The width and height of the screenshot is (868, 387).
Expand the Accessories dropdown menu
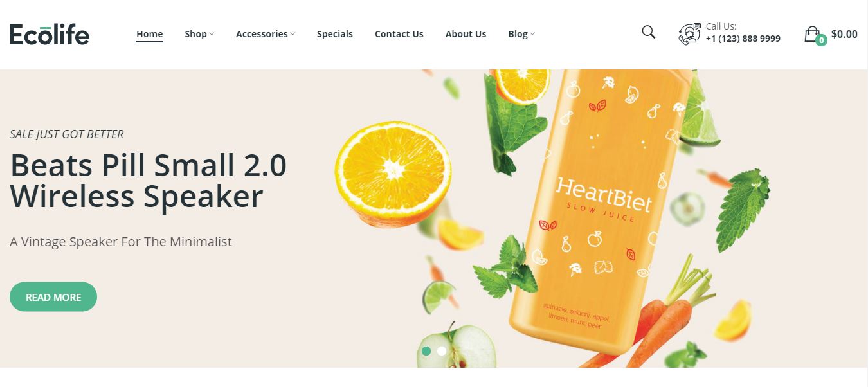[x=266, y=34]
